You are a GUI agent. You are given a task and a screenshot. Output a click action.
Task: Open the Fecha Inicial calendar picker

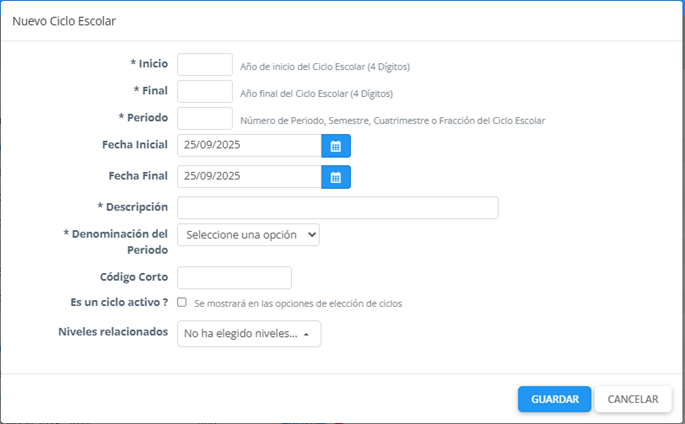(336, 146)
